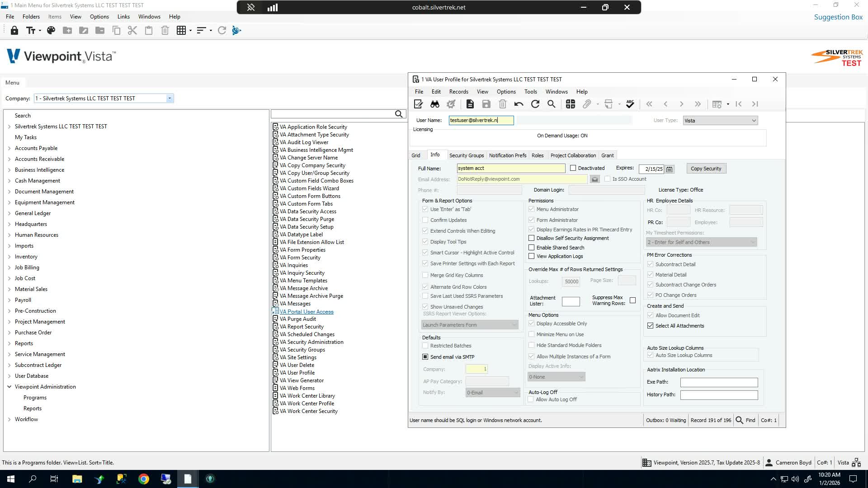Open Chrome from the taskbar

tap(144, 479)
